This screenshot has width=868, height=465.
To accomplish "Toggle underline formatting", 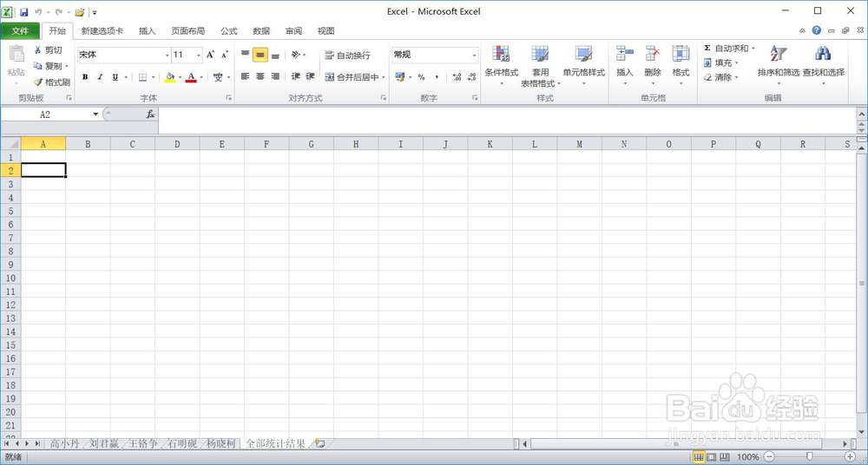I will (x=115, y=77).
